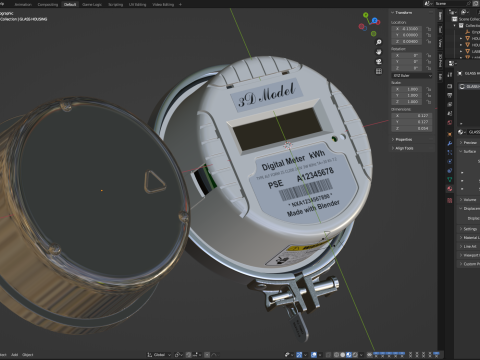Open the World properties tab icon
This screenshot has height=360, width=480.
click(450, 122)
